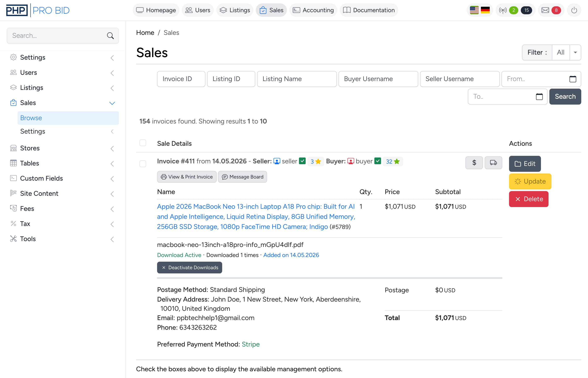This screenshot has width=588, height=378.
Task: Click the buyer user profile icon
Action: [x=350, y=161]
